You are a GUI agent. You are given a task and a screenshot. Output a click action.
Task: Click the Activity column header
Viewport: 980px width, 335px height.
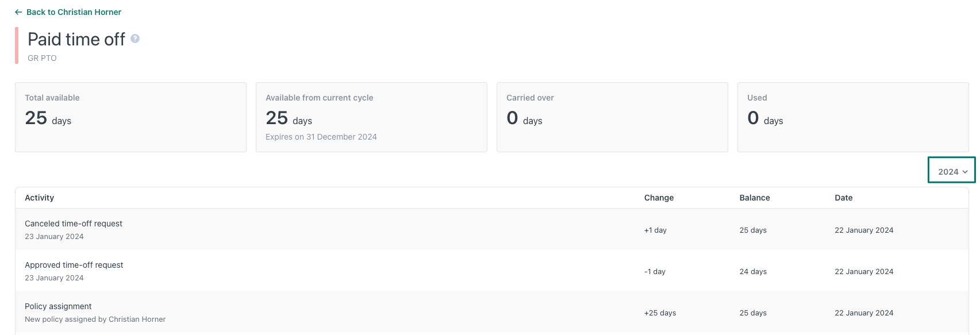[x=39, y=198]
